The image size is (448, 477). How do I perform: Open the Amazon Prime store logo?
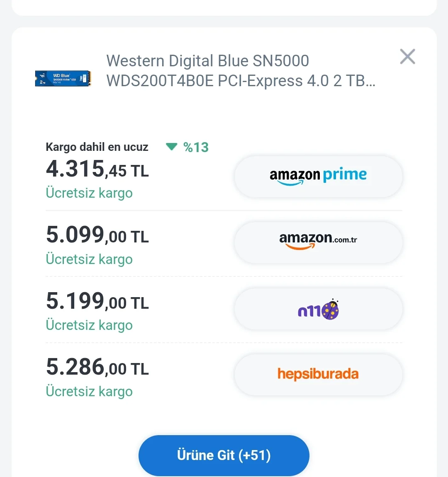318,176
